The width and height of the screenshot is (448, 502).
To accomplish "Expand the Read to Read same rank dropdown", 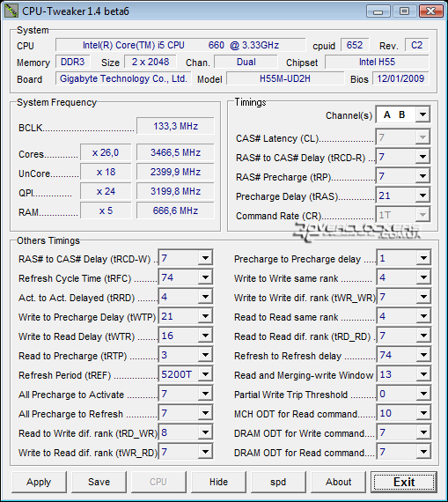I will pyautogui.click(x=423, y=316).
